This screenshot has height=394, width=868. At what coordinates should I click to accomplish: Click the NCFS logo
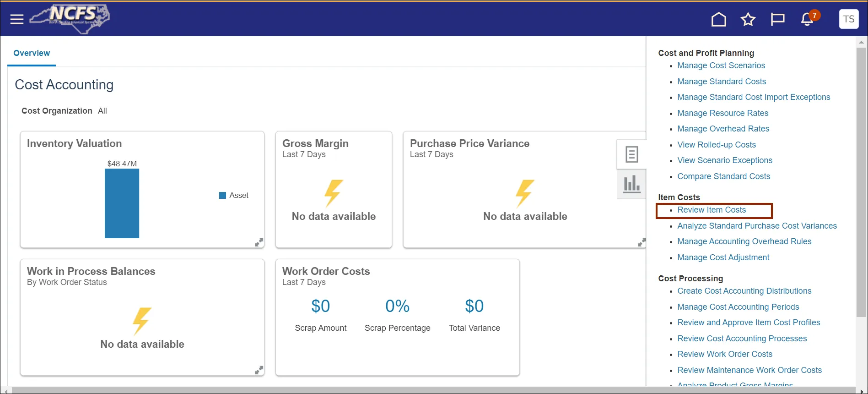(70, 19)
